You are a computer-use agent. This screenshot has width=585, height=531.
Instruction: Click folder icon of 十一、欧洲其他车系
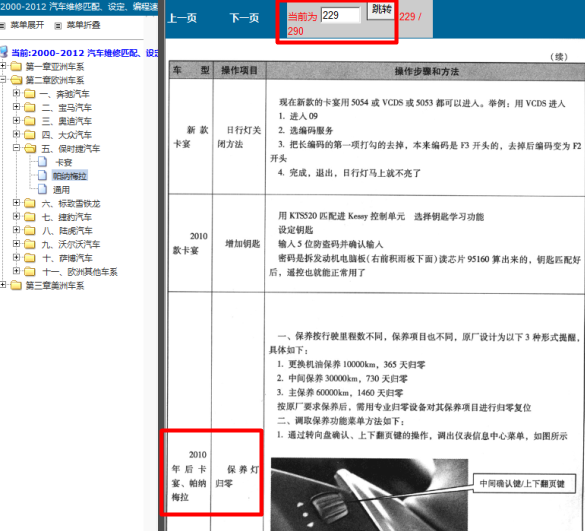29,272
